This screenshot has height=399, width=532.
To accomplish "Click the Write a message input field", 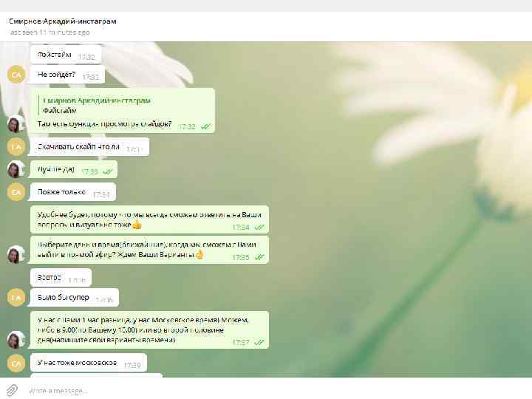I will (271, 391).
